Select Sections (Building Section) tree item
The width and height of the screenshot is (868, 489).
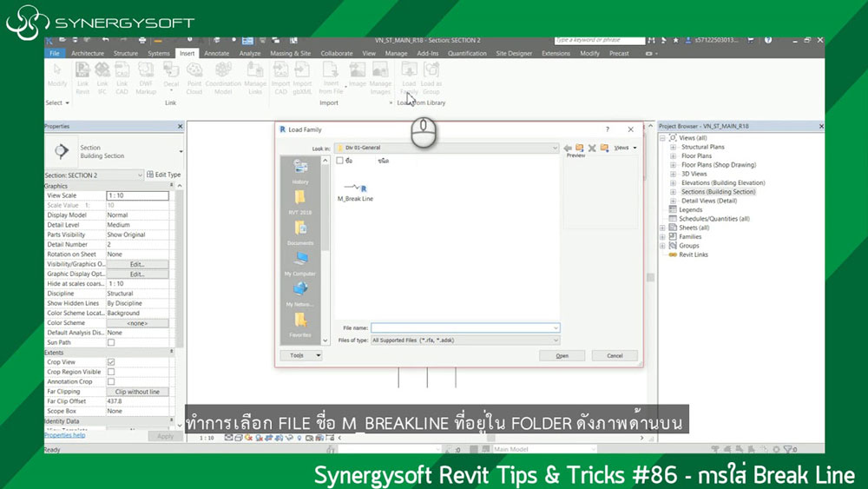click(x=718, y=192)
